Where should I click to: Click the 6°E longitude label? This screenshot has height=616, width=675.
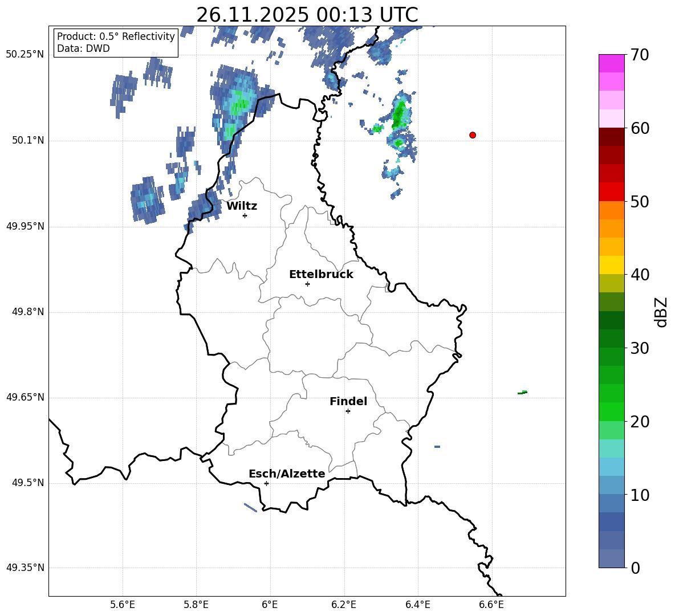[x=270, y=605]
